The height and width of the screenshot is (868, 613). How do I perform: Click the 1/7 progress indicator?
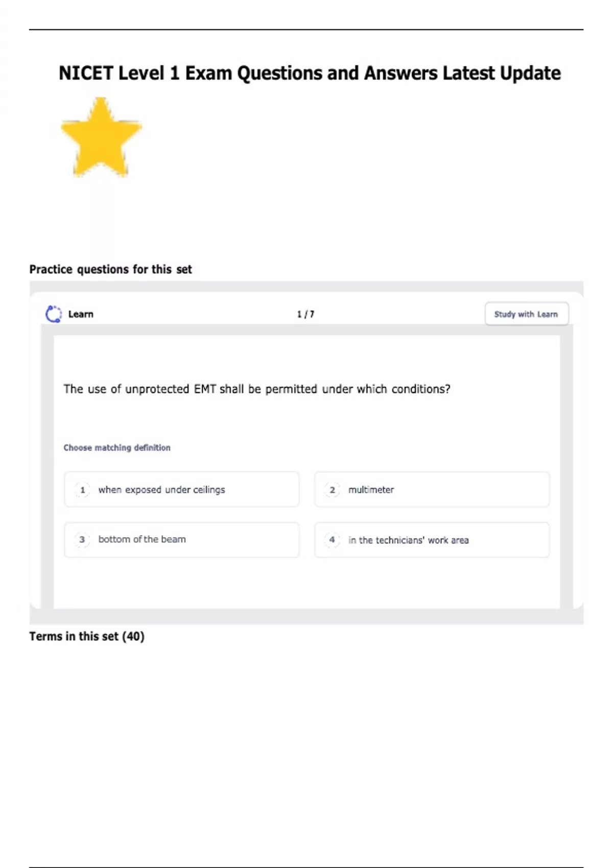(x=305, y=314)
